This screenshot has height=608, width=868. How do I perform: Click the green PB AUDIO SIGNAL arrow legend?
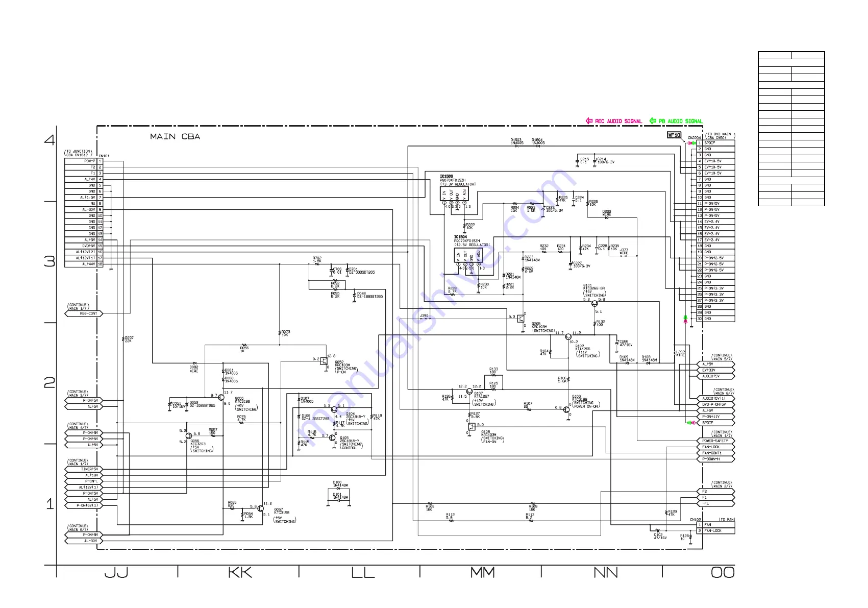click(676, 121)
